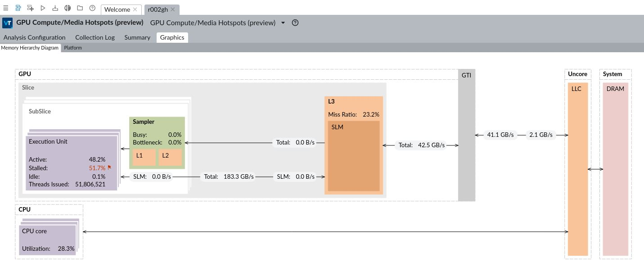The image size is (644, 267).
Task: Click the LLC block in Uncore
Action: (578, 169)
